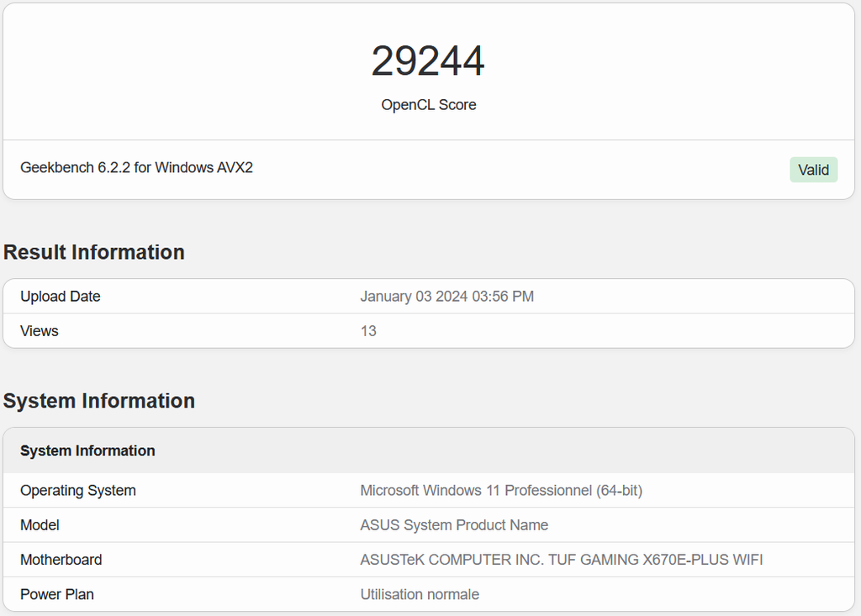Select the TUF GAMING X670E-PLUS WIFI value
Image resolution: width=861 pixels, height=616 pixels.
coord(561,559)
